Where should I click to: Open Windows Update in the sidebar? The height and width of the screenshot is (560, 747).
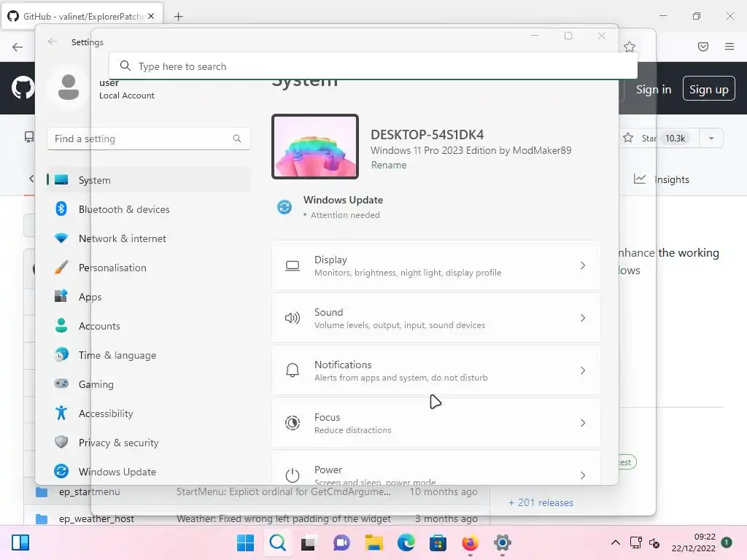click(x=148, y=472)
